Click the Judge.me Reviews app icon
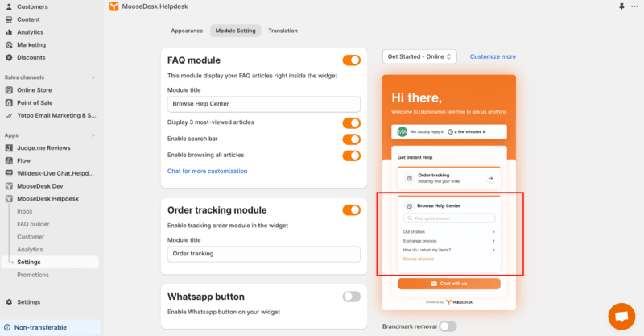644x336 pixels. point(9,148)
